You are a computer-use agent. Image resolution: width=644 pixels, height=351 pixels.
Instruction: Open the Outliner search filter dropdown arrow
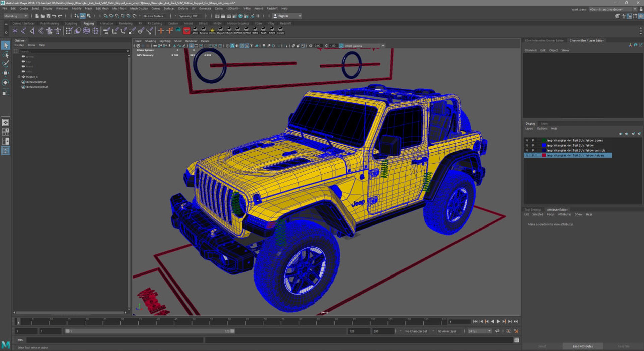[128, 51]
